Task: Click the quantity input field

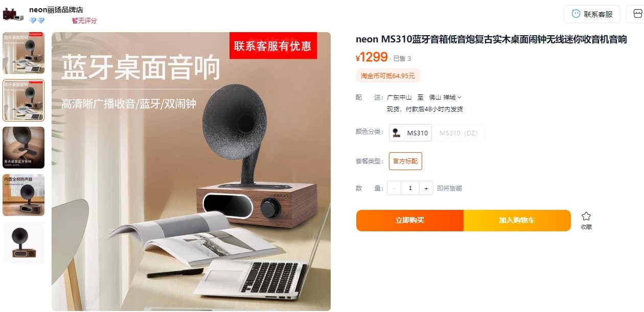Action: (410, 188)
